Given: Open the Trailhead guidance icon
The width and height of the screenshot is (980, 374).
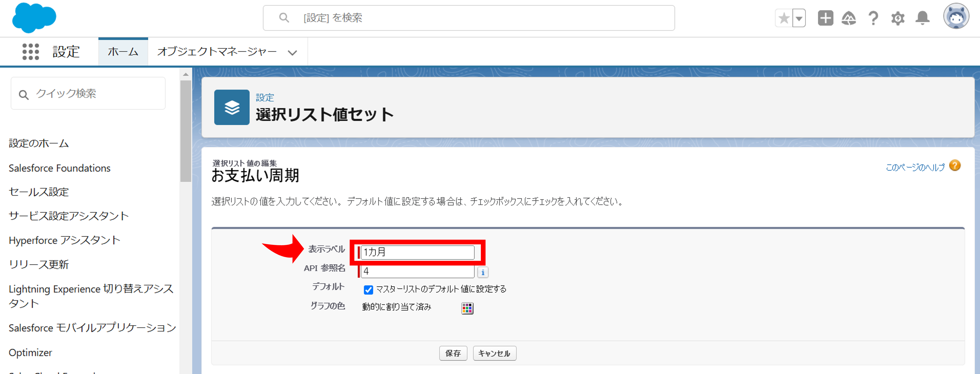Looking at the screenshot, I should click(849, 18).
